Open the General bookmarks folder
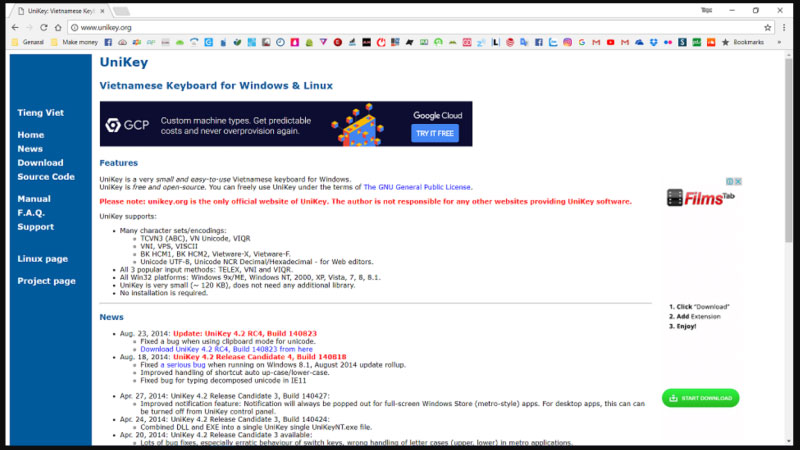This screenshot has height=450, width=800. tap(28, 42)
